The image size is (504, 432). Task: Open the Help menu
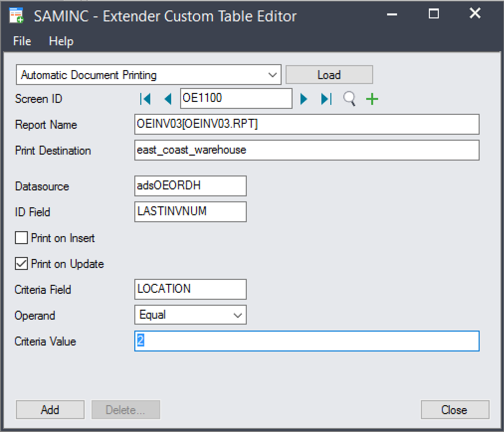pyautogui.click(x=61, y=41)
